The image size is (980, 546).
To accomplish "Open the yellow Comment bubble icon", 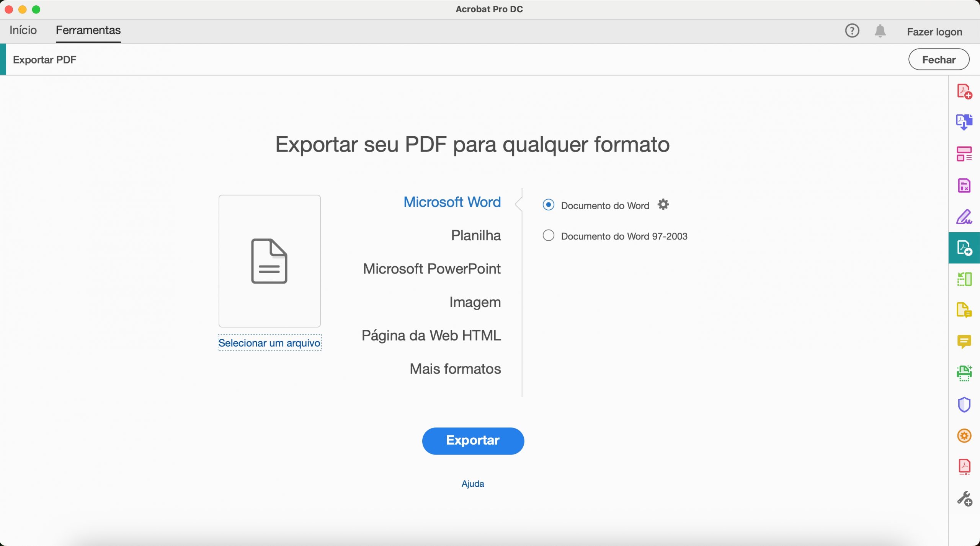I will (964, 342).
